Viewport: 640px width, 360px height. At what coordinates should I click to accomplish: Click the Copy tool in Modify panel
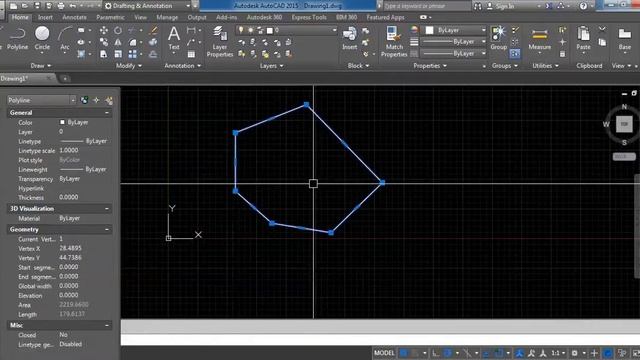click(104, 42)
